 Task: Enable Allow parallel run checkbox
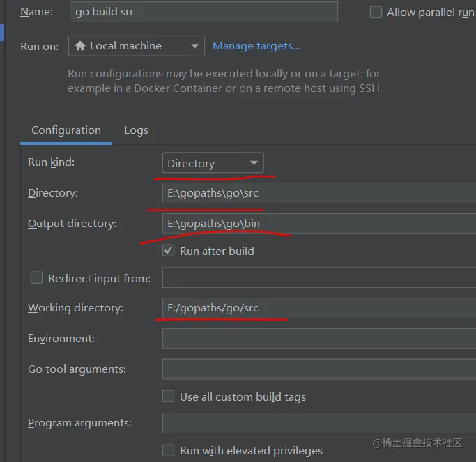pos(376,12)
